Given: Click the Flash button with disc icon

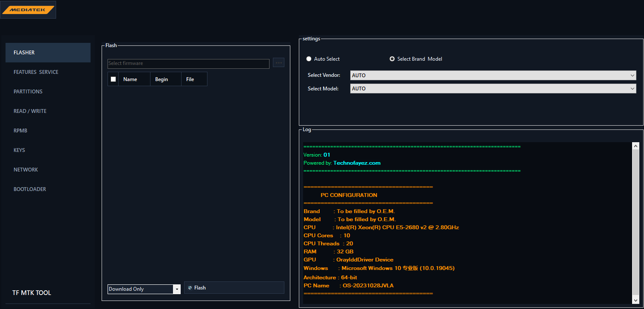Looking at the screenshot, I should point(234,287).
